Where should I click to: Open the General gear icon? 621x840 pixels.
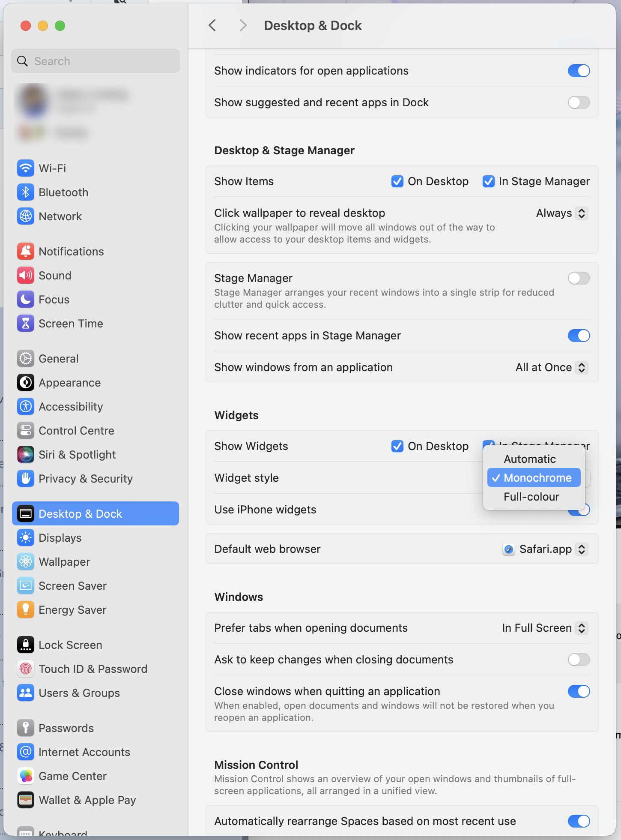click(x=26, y=358)
